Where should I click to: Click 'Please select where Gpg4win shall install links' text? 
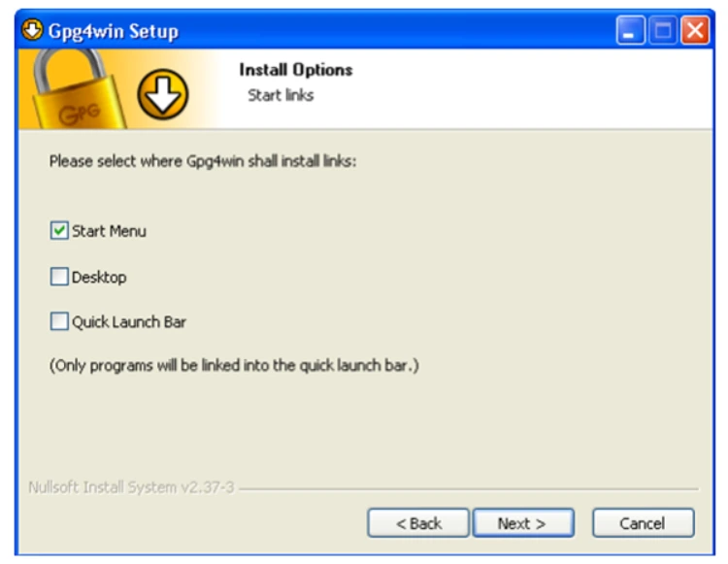coord(203,161)
